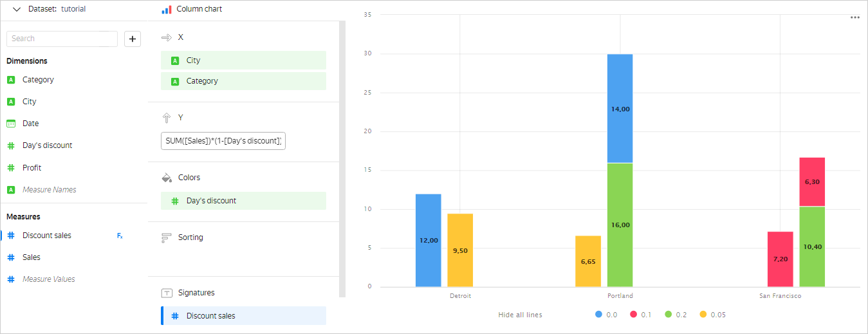Select the Profit dimension field
Image resolution: width=868 pixels, height=334 pixels.
(32, 168)
